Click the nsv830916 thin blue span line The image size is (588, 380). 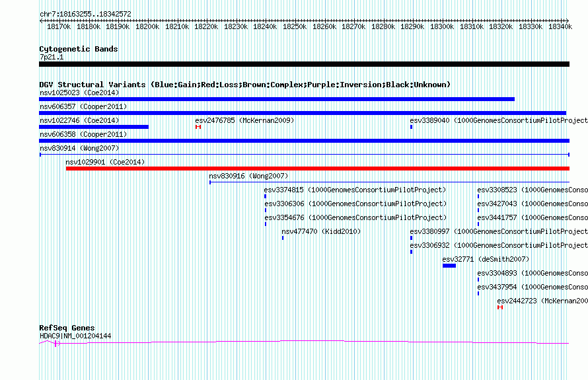(x=389, y=182)
